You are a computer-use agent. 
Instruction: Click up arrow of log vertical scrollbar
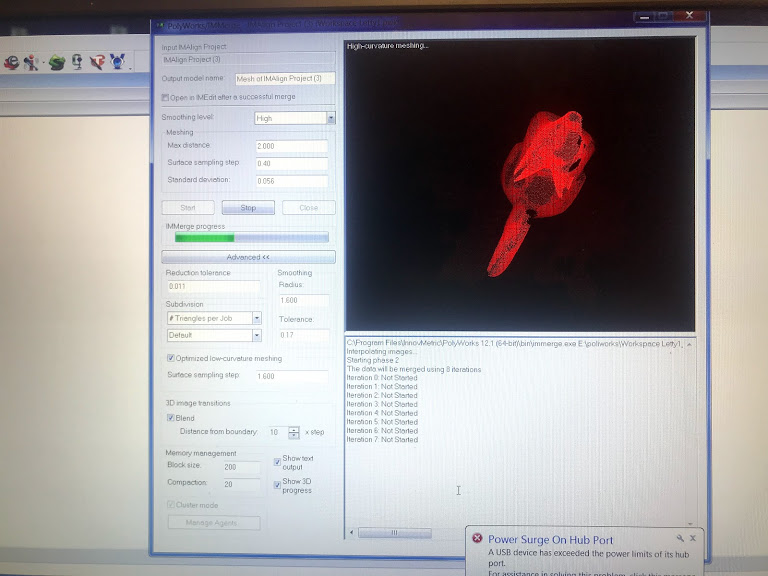(x=689, y=345)
